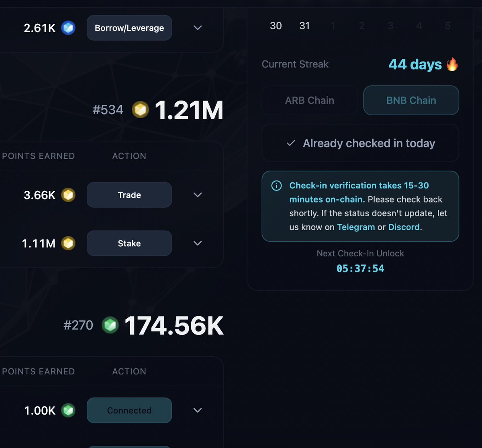Screen dimensions: 482x448
Task: Open the Discord link
Action: pyautogui.click(x=404, y=227)
